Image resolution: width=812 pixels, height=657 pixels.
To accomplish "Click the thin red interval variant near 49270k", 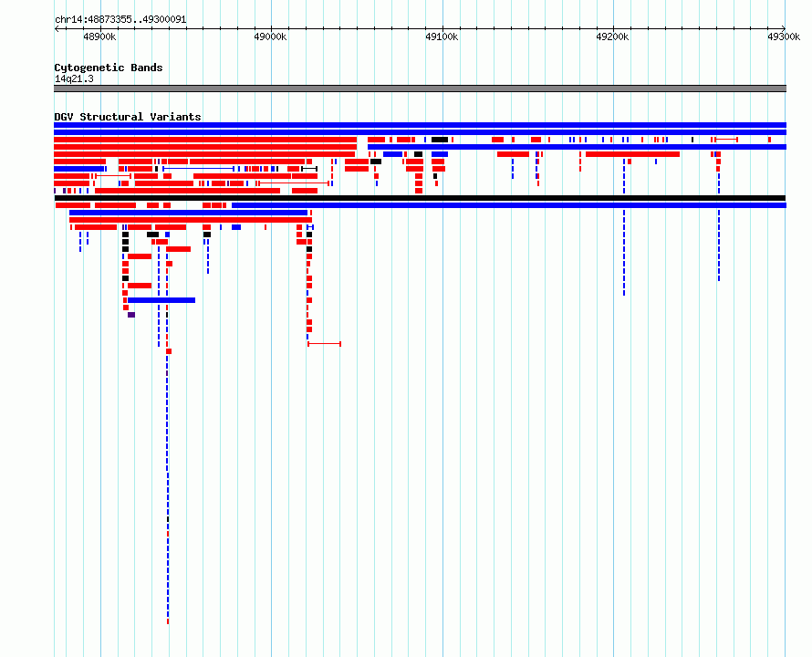I will point(726,140).
